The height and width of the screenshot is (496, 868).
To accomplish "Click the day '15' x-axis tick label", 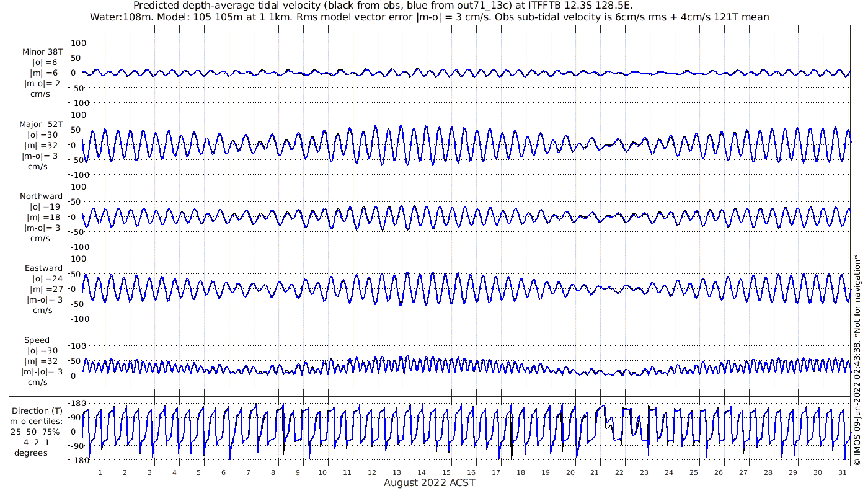I will (446, 472).
